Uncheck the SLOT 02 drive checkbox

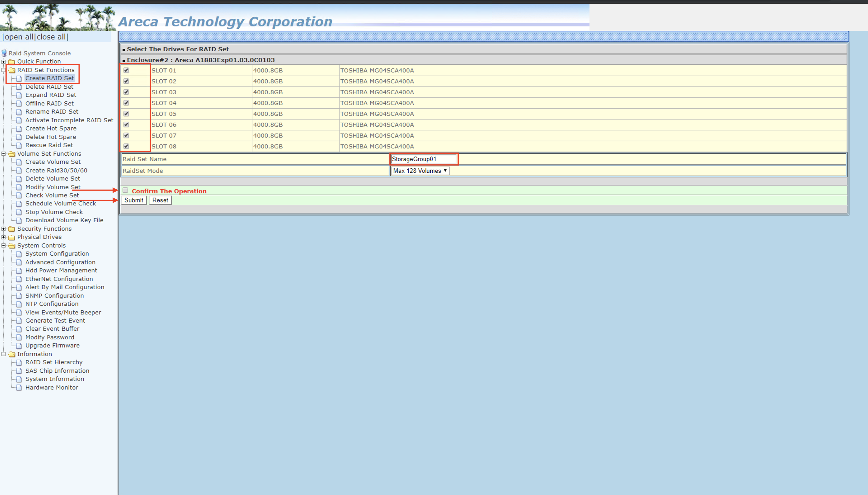click(x=126, y=81)
